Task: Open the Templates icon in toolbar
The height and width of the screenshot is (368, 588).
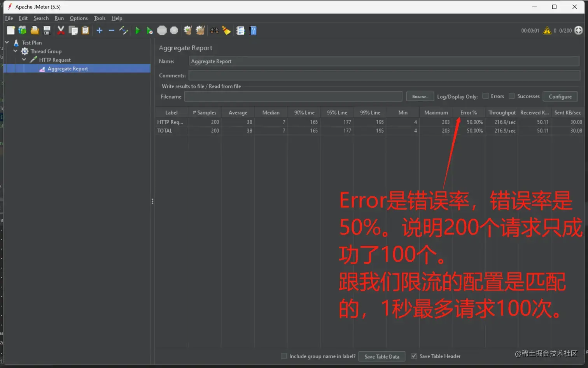Action: pos(23,30)
